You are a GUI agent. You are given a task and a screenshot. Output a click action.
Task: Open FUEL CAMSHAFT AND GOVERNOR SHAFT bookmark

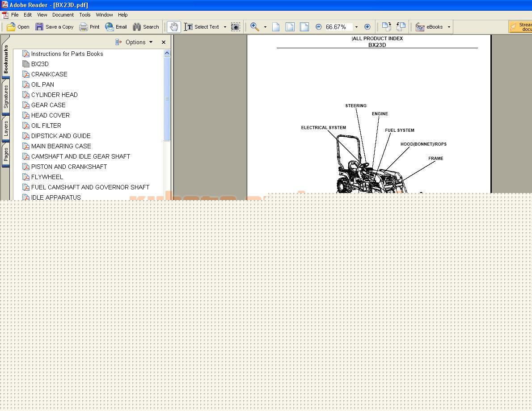(x=90, y=187)
